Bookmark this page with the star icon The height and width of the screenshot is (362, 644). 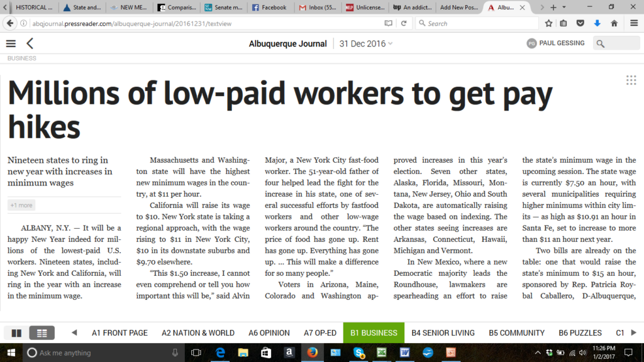548,23
